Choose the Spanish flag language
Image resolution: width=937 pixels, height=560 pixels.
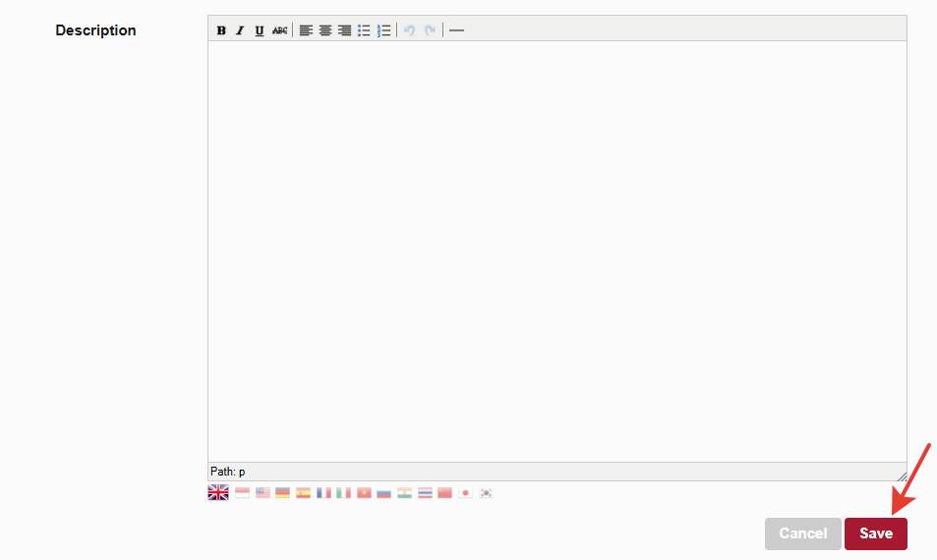[303, 492]
